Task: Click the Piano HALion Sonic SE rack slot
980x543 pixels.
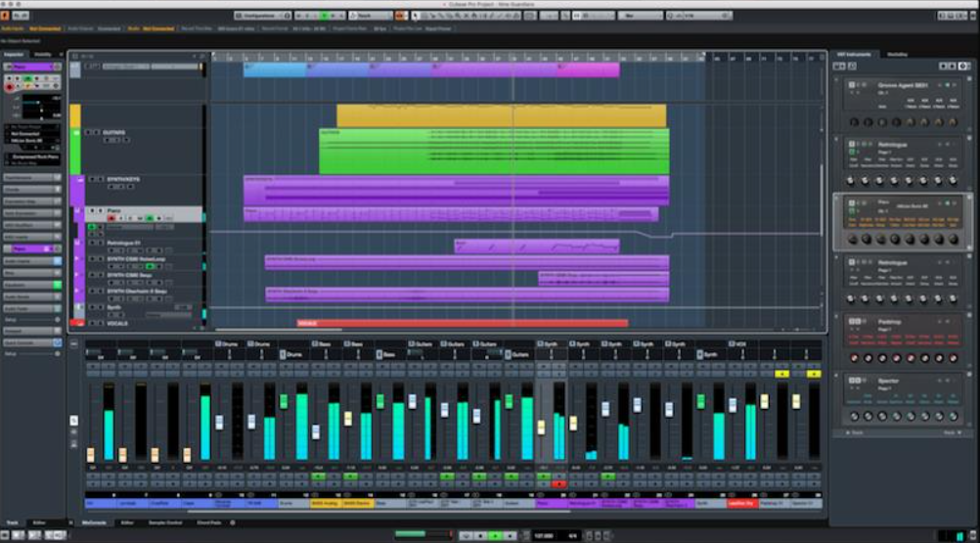Action: coord(902,222)
